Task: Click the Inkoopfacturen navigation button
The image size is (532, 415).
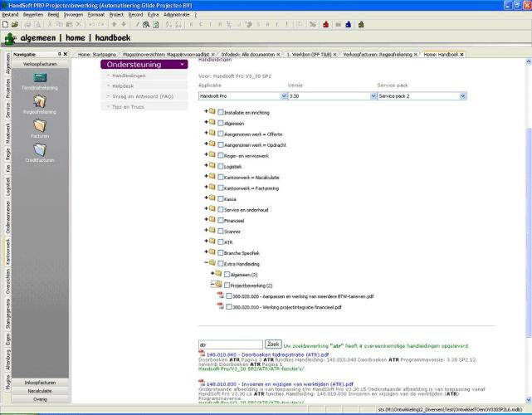Action: [40, 383]
